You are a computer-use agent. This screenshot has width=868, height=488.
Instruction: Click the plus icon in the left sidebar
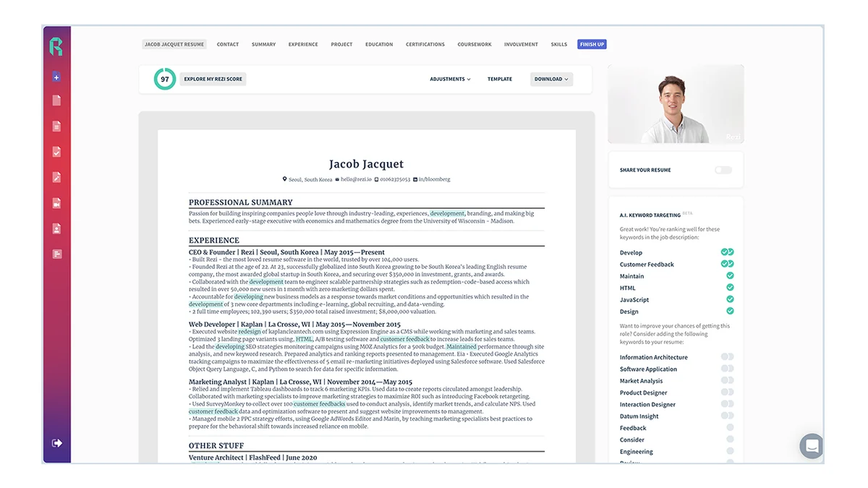click(x=56, y=76)
